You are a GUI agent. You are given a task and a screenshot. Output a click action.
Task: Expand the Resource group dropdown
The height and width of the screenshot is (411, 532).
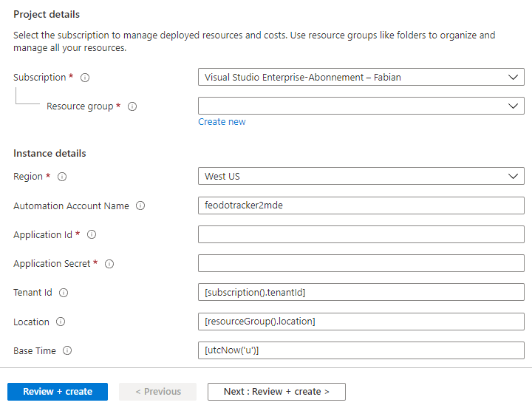point(361,106)
